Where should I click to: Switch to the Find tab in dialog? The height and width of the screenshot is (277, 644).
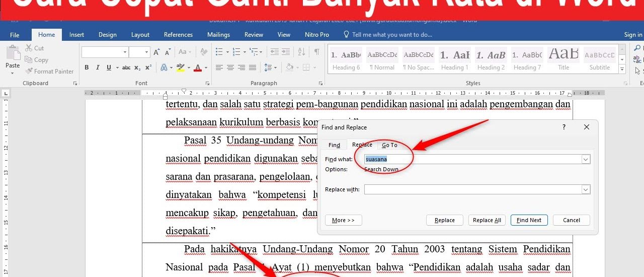(334, 145)
